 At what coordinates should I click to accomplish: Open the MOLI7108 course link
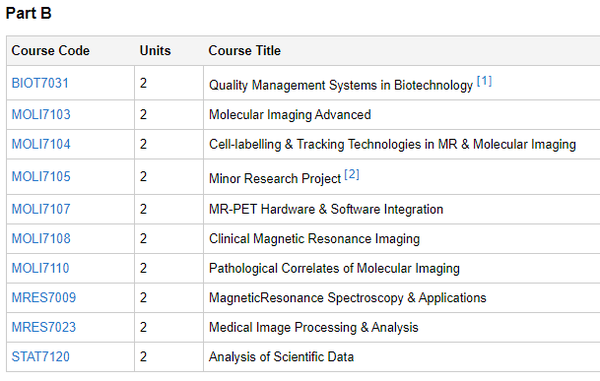coord(41,238)
